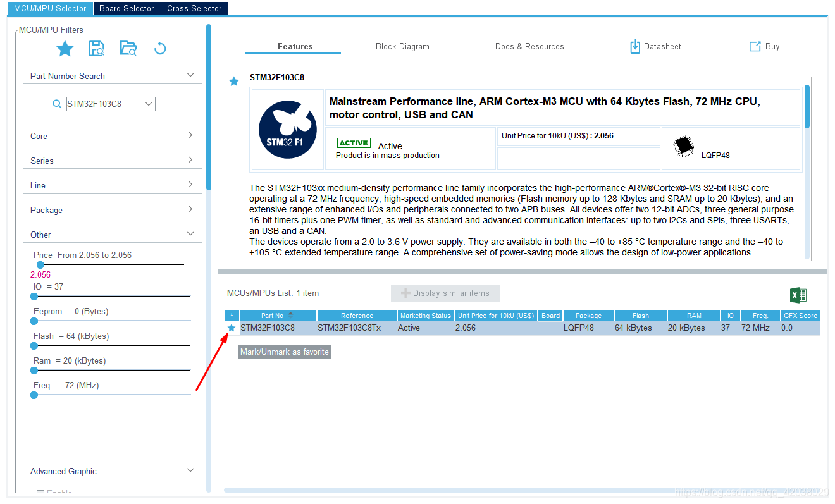Open the Features tab
The image size is (835, 504).
295,46
